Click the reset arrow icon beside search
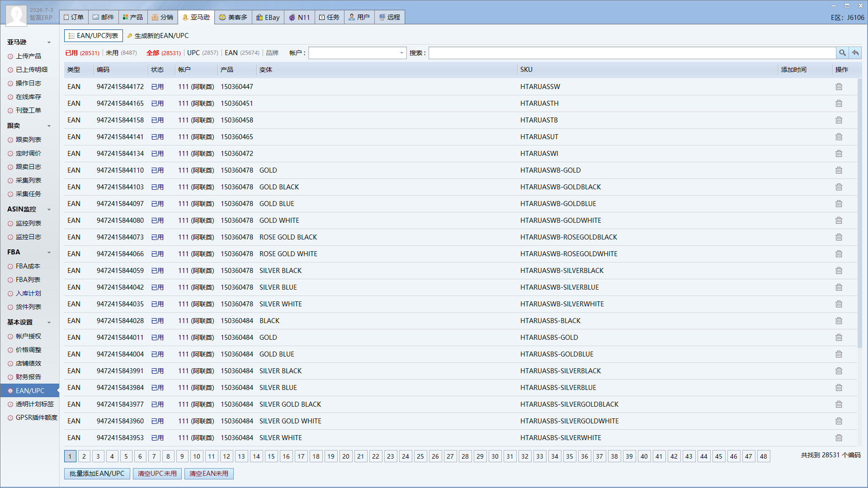The height and width of the screenshot is (488, 868). (855, 53)
